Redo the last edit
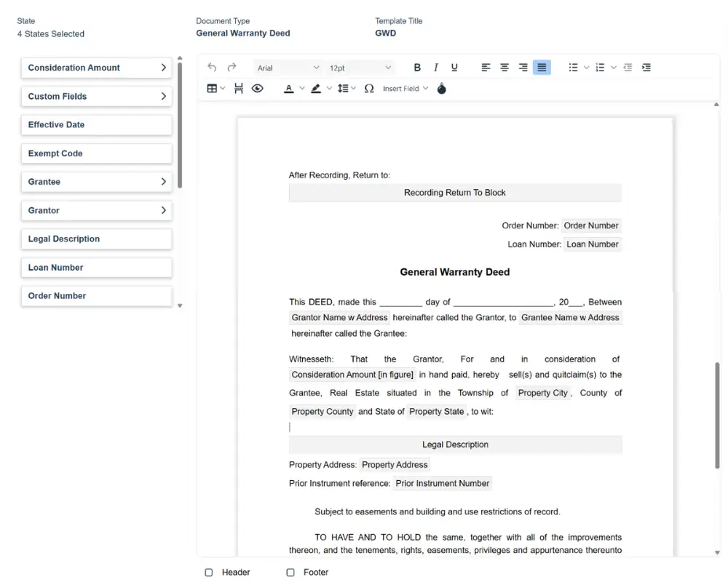728x582 pixels. click(x=232, y=68)
